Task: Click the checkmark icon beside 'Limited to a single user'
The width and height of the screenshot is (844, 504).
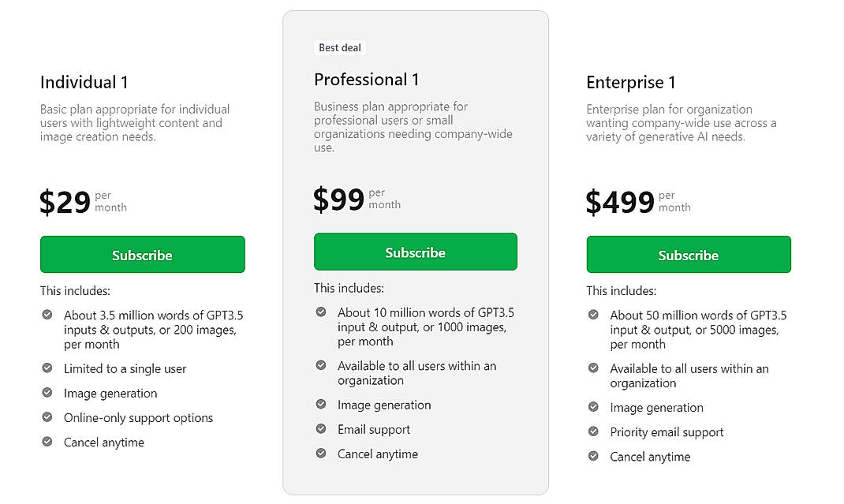Action: 47,368
